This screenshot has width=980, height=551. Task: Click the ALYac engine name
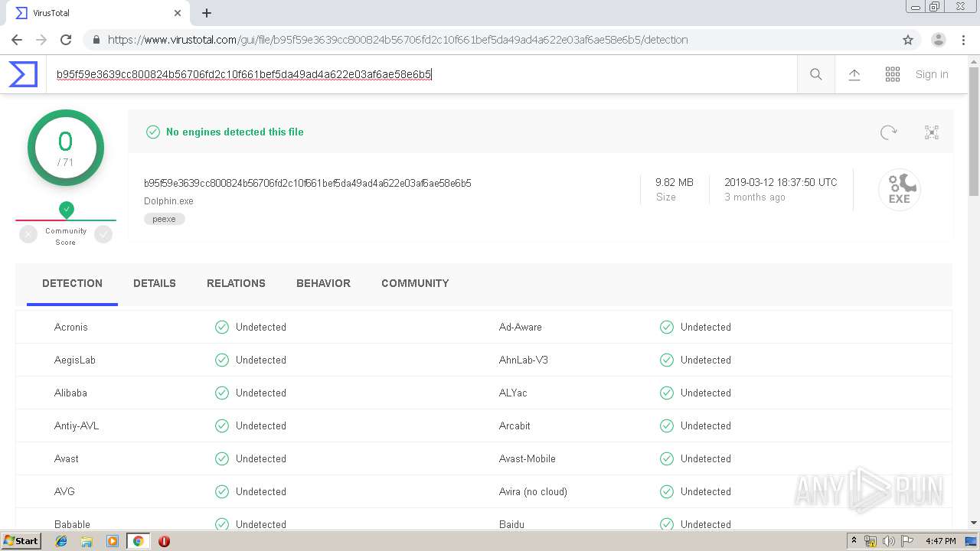tap(513, 393)
